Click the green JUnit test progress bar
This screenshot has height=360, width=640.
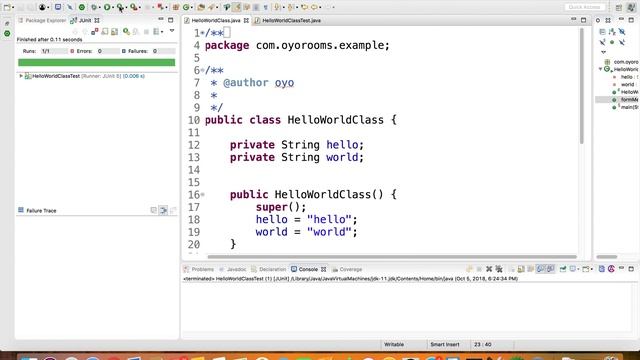(x=96, y=62)
